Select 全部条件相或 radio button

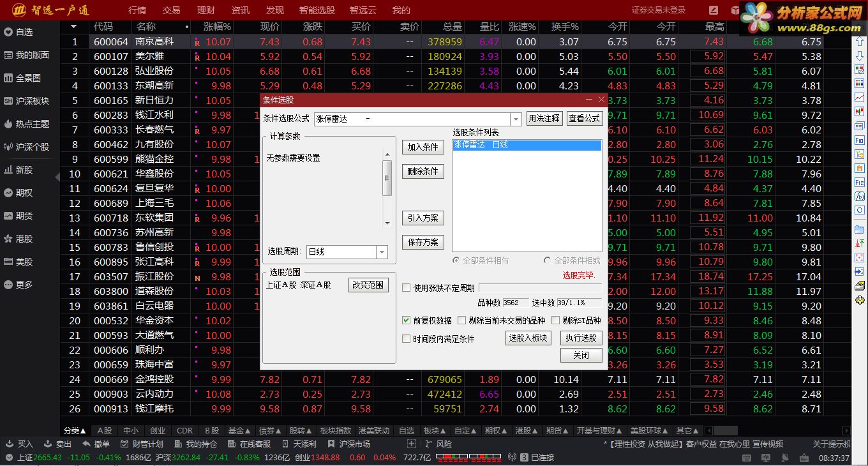(x=547, y=260)
